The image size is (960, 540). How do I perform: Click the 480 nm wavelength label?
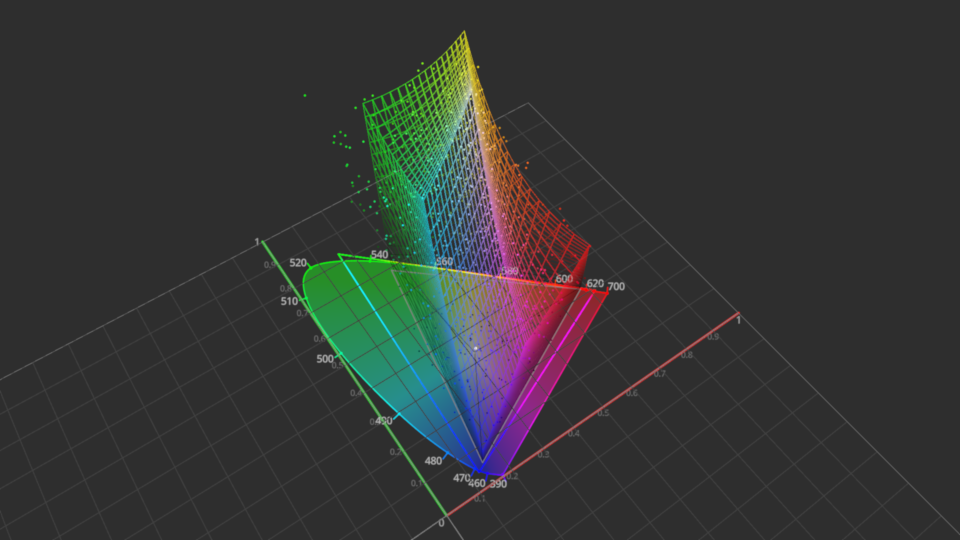[433, 461]
